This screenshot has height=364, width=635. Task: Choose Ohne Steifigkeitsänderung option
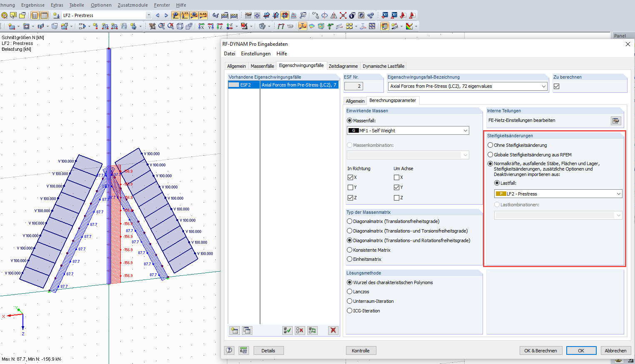(491, 145)
